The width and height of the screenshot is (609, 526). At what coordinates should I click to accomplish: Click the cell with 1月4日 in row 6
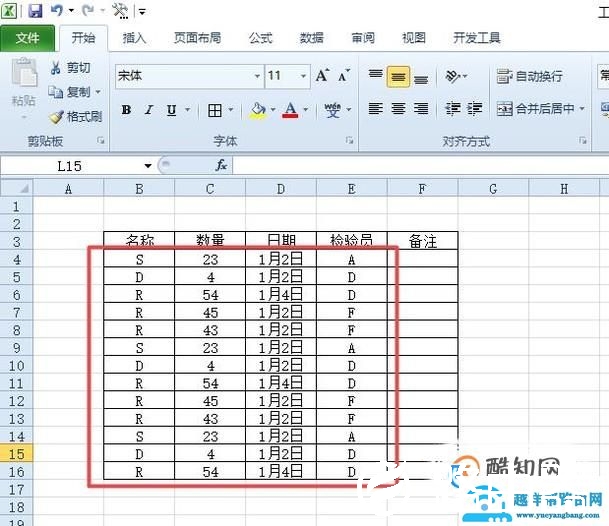[x=281, y=294]
